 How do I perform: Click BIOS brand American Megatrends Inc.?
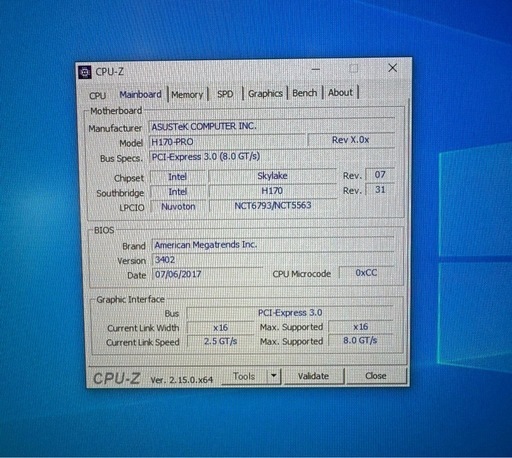tap(273, 245)
